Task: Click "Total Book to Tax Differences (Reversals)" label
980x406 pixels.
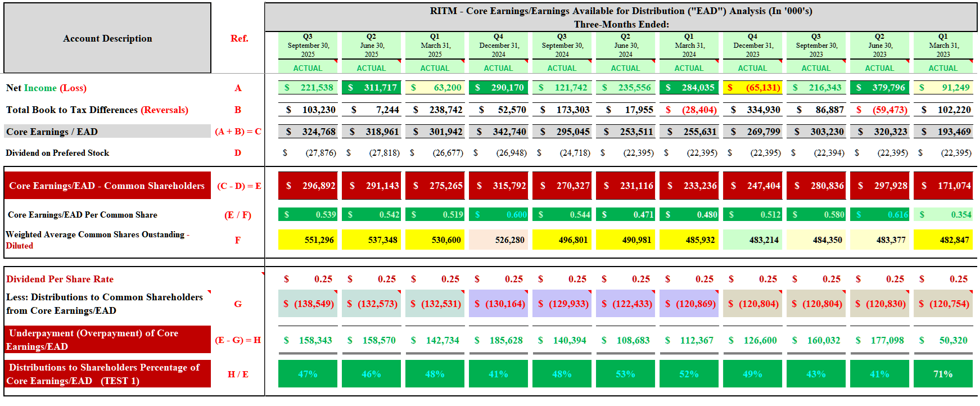Action: tap(97, 110)
